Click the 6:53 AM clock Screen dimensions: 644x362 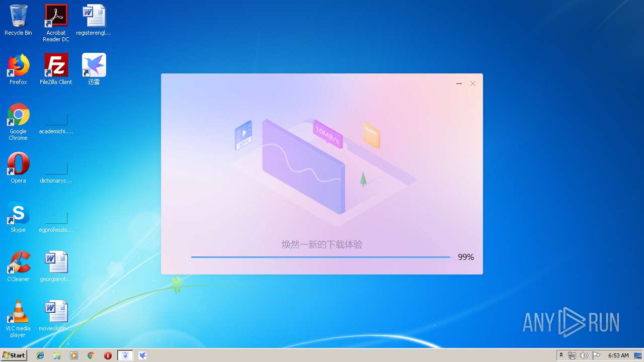(x=618, y=355)
